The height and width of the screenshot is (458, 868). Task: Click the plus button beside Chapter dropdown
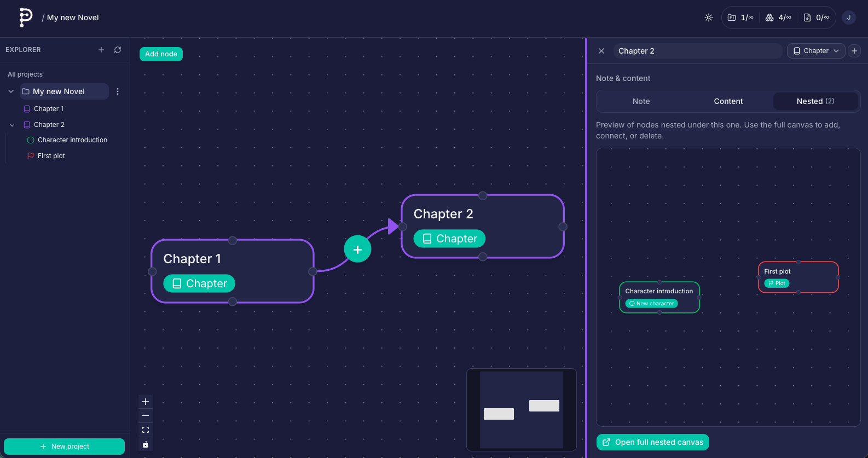[854, 51]
